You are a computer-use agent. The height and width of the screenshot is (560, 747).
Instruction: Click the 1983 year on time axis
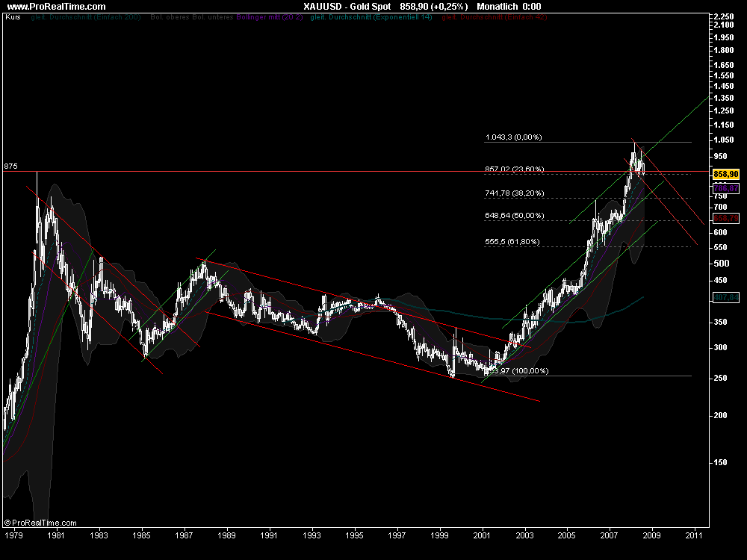pyautogui.click(x=99, y=535)
